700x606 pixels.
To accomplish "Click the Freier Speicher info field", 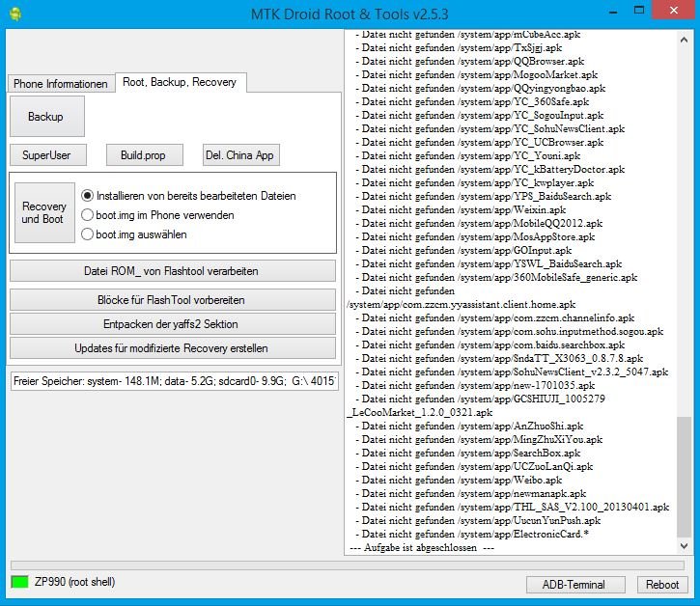I will (x=175, y=381).
